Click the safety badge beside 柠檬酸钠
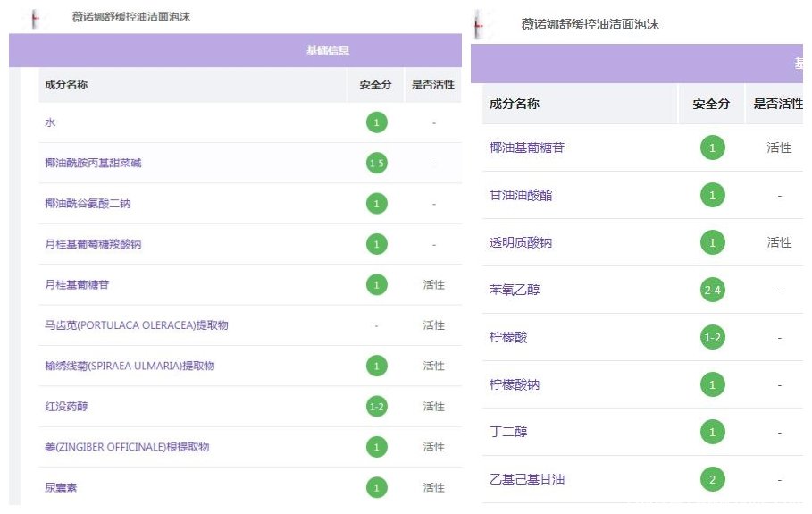812x514 pixels. point(713,385)
